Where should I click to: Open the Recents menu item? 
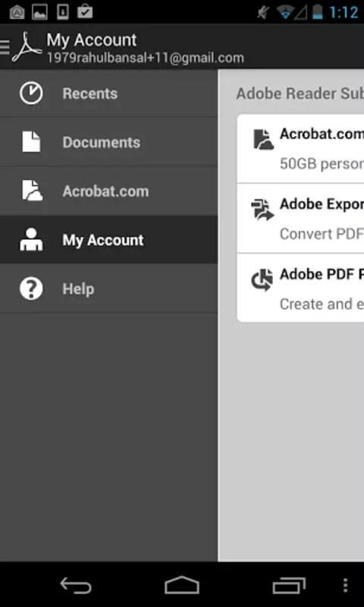click(108, 93)
